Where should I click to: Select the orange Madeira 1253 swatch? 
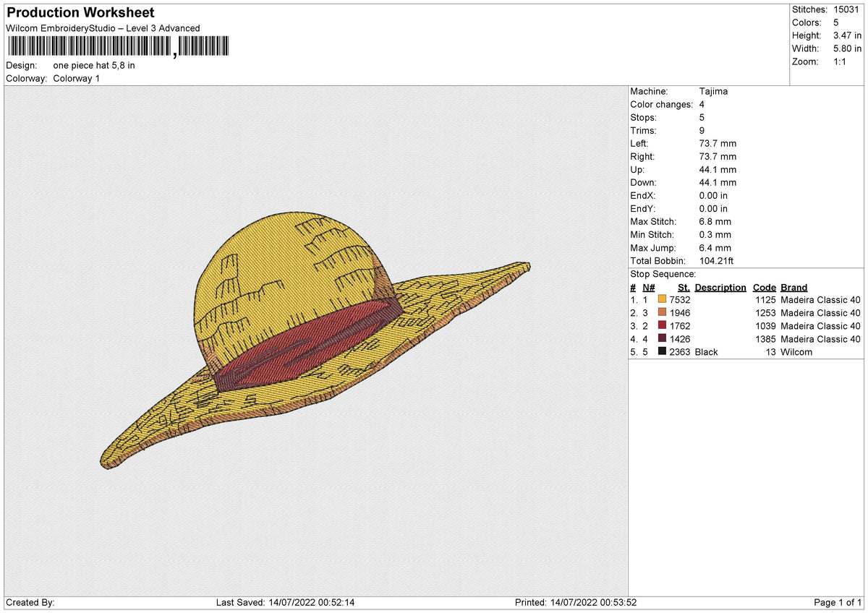[x=662, y=313]
